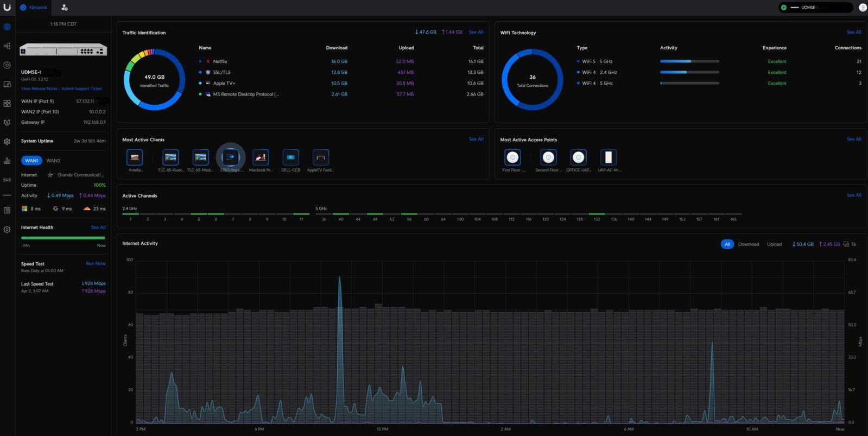Select the MS Remote Desktop Protocol row
Screen dimensions: 868x436
click(x=341, y=94)
